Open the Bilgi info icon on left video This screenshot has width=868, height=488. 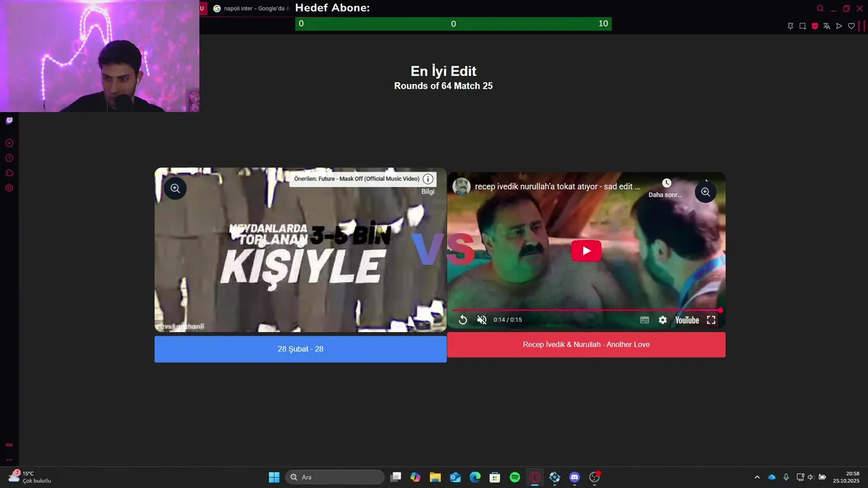pyautogui.click(x=428, y=179)
